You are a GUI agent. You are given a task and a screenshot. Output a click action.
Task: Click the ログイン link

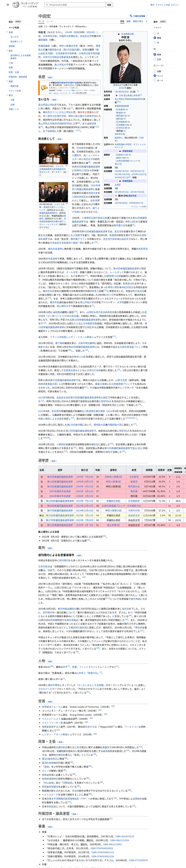tap(175, 5)
